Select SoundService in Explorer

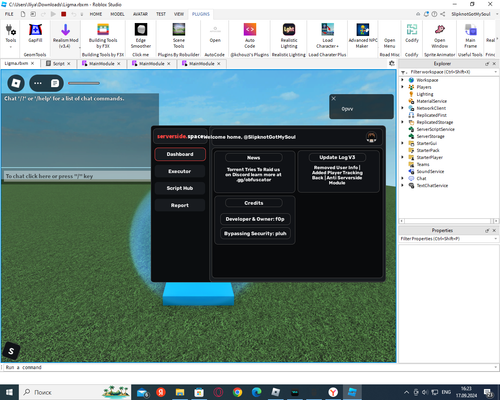(x=430, y=171)
